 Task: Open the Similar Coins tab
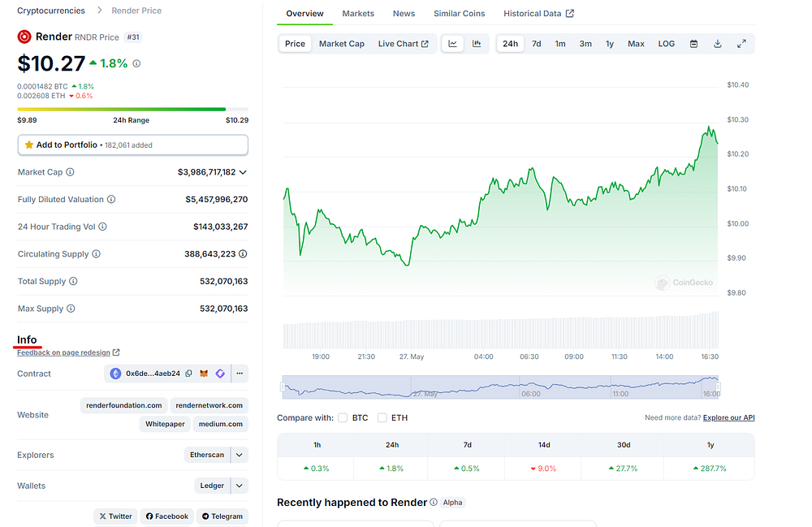459,14
